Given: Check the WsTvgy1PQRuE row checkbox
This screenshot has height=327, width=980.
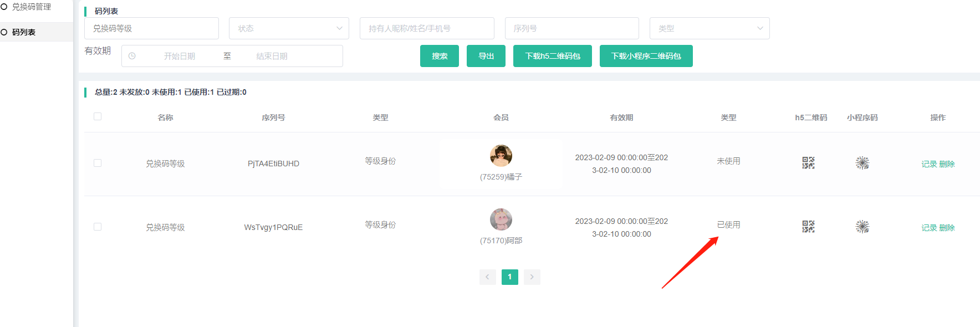Looking at the screenshot, I should click(98, 227).
